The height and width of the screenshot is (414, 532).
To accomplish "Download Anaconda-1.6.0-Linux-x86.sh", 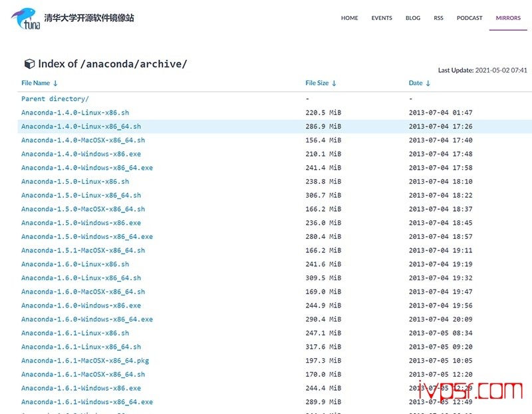I will (x=75, y=264).
